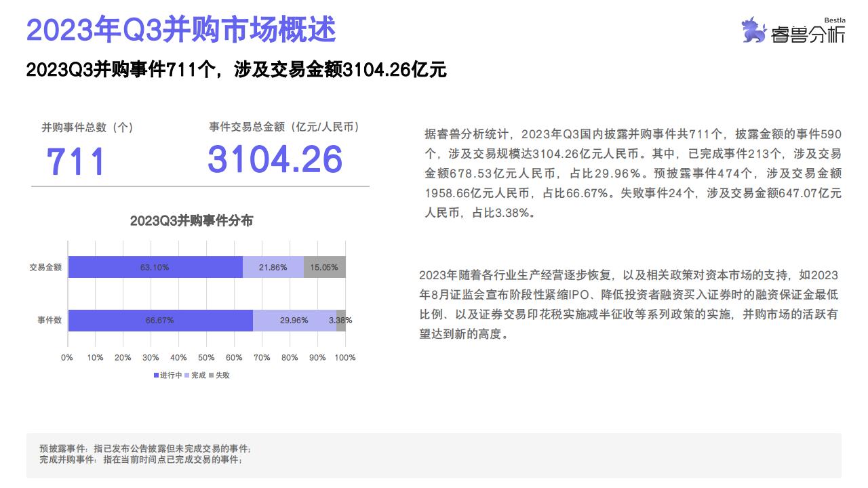Image resolution: width=868 pixels, height=488 pixels.
Task: Click the big number 711
Action: tap(76, 161)
